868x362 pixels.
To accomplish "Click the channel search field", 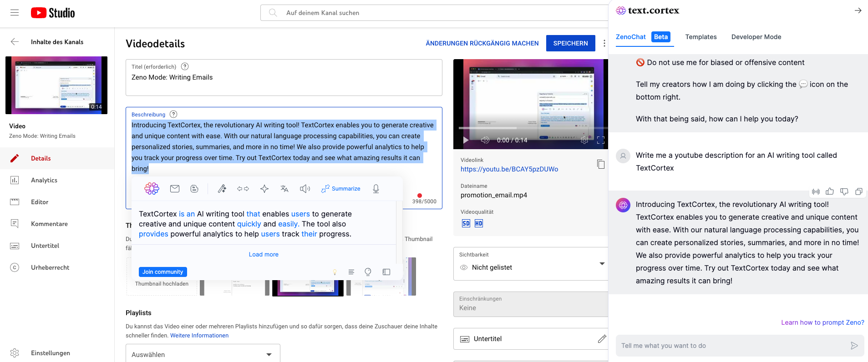I will 435,13.
